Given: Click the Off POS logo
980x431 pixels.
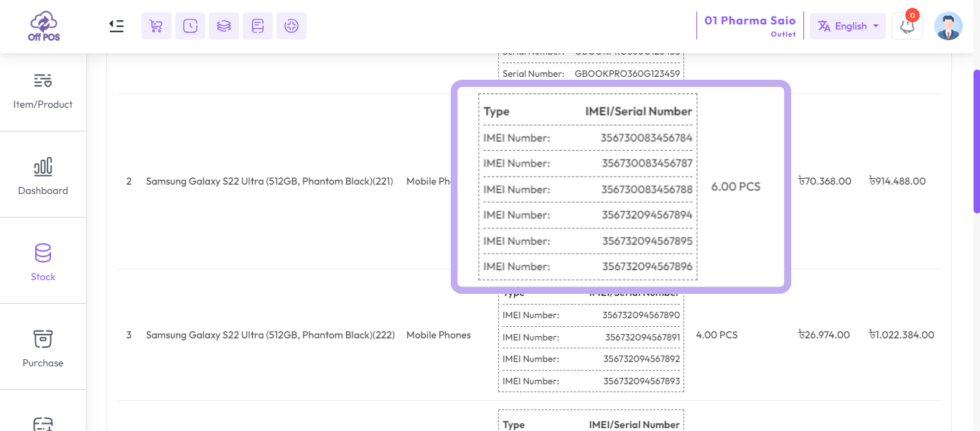Looking at the screenshot, I should point(44,26).
